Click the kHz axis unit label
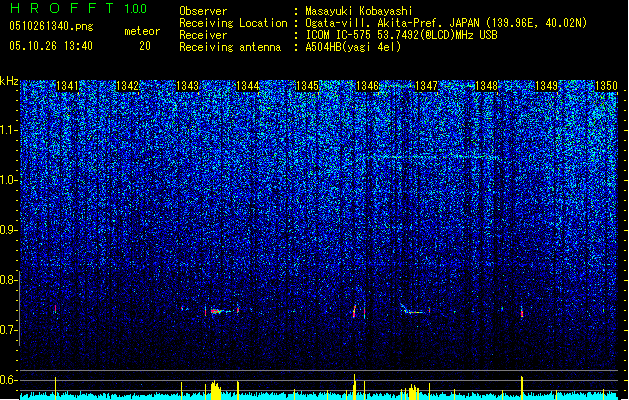The height and width of the screenshot is (400, 629). click(x=9, y=81)
